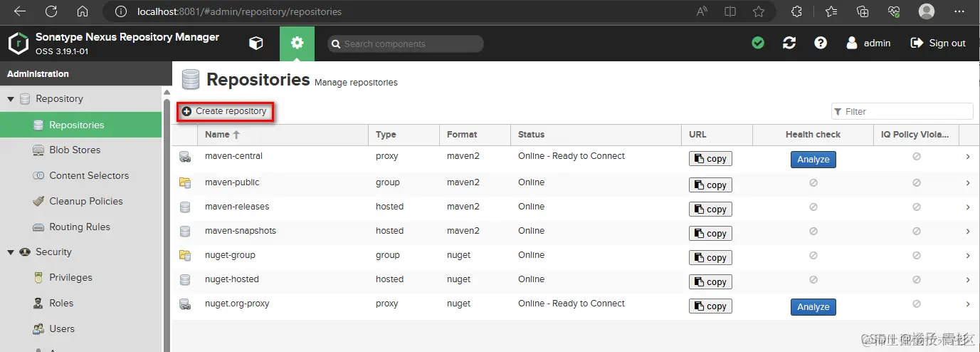The width and height of the screenshot is (980, 352).
Task: Click the Create repository button
Action: (x=225, y=111)
